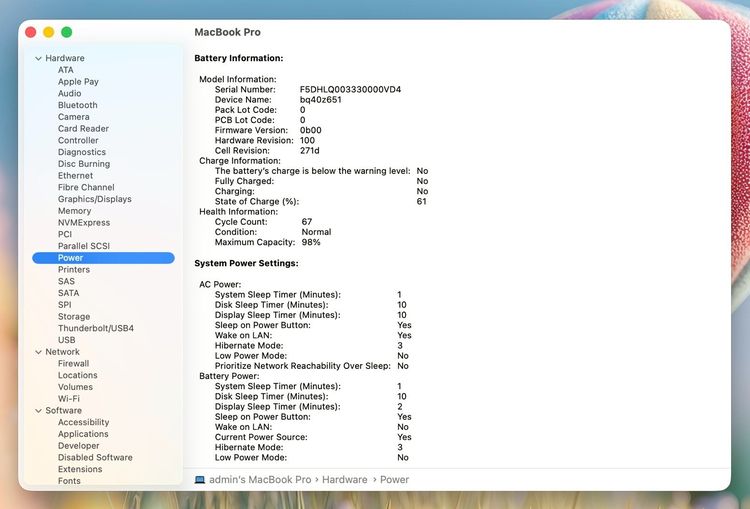Open Storage in the sidebar

[x=74, y=317]
